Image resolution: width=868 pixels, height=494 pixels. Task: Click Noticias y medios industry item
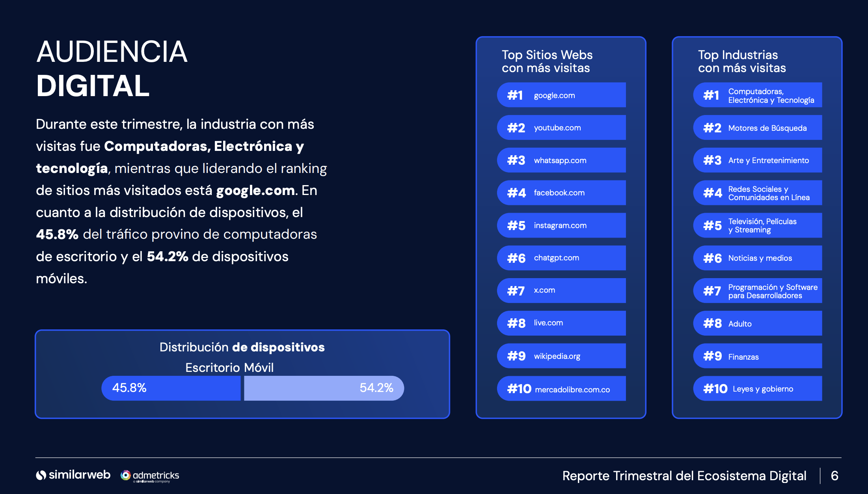click(757, 258)
